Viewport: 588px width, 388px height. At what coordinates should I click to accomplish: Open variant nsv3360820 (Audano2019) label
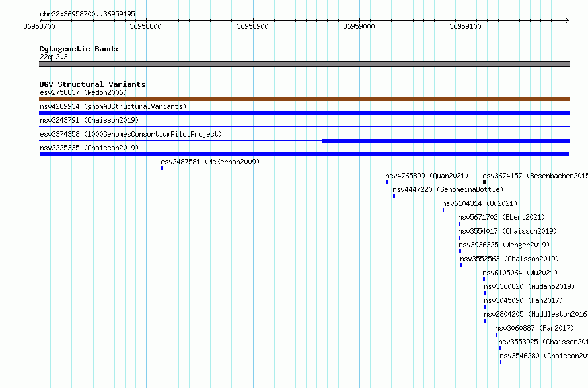pos(529,286)
